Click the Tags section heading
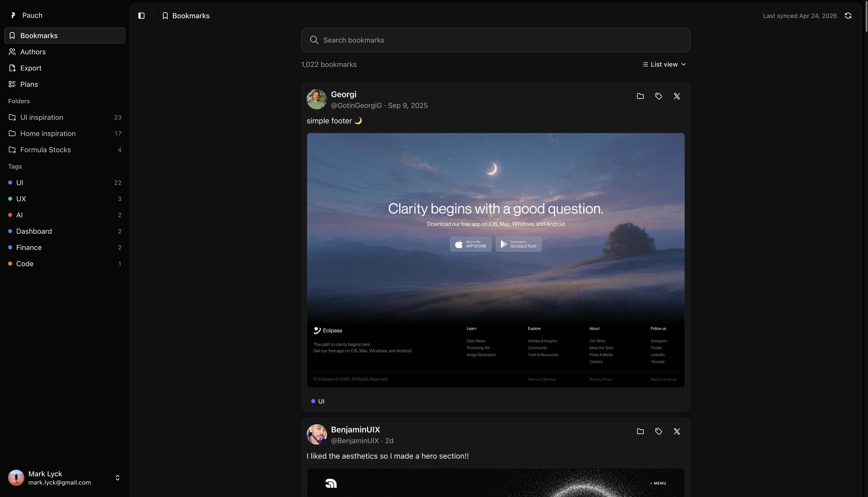 [15, 166]
